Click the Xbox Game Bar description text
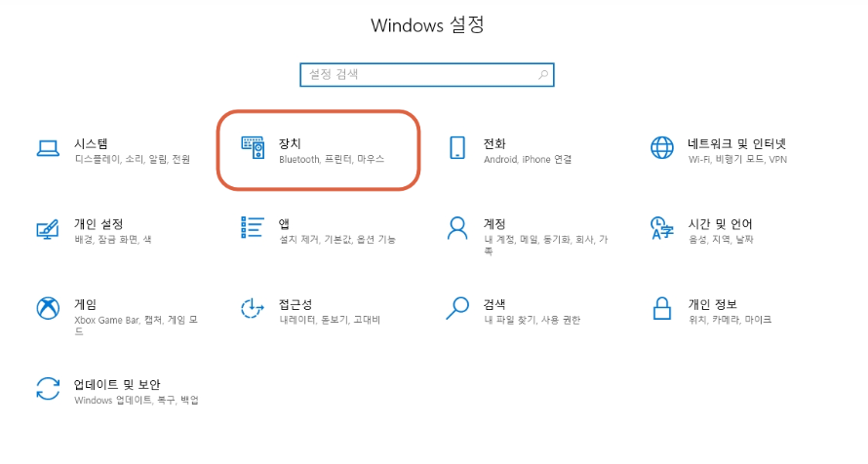This screenshot has height=464, width=868. (x=136, y=326)
